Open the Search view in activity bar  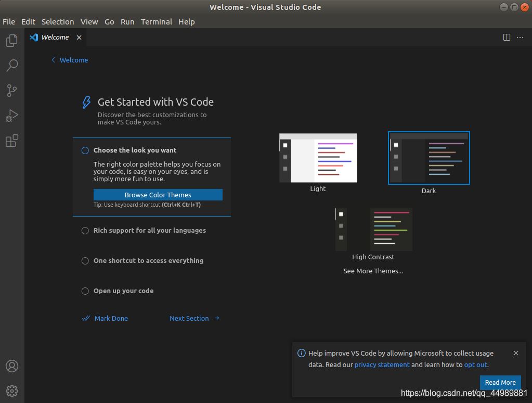pyautogui.click(x=12, y=65)
